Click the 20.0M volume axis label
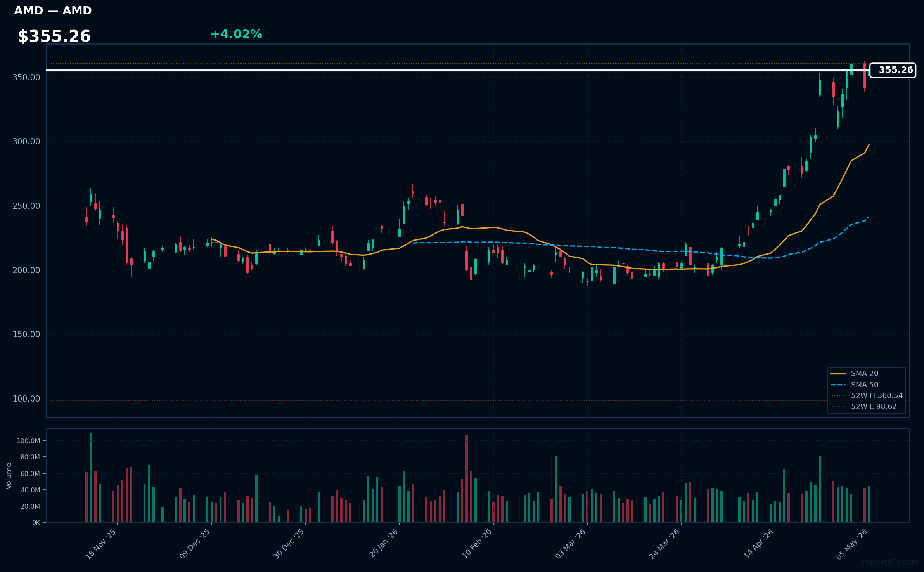This screenshot has width=924, height=572. coord(30,506)
